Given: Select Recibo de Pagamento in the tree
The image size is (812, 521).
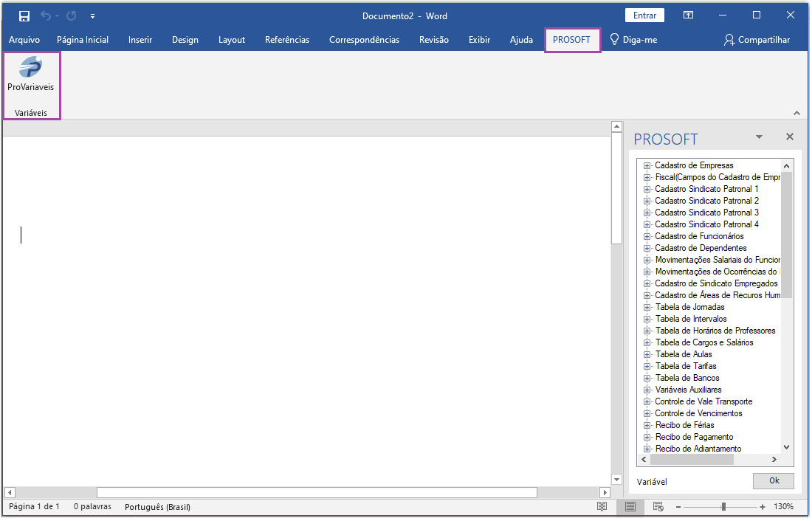Looking at the screenshot, I should (694, 437).
